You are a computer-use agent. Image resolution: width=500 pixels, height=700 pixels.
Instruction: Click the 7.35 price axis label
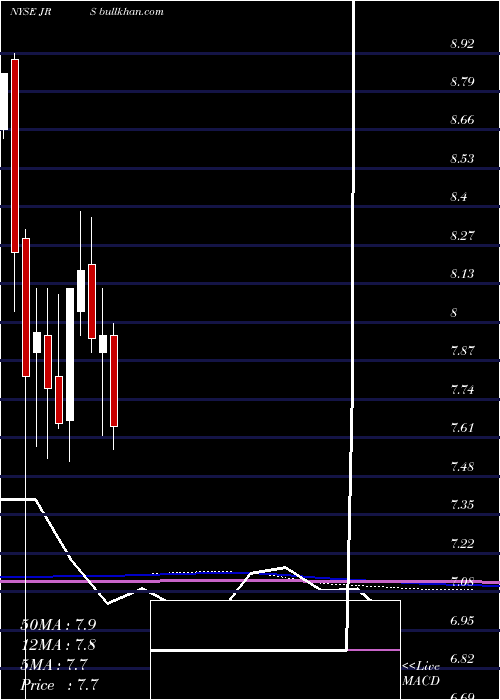pyautogui.click(x=462, y=505)
